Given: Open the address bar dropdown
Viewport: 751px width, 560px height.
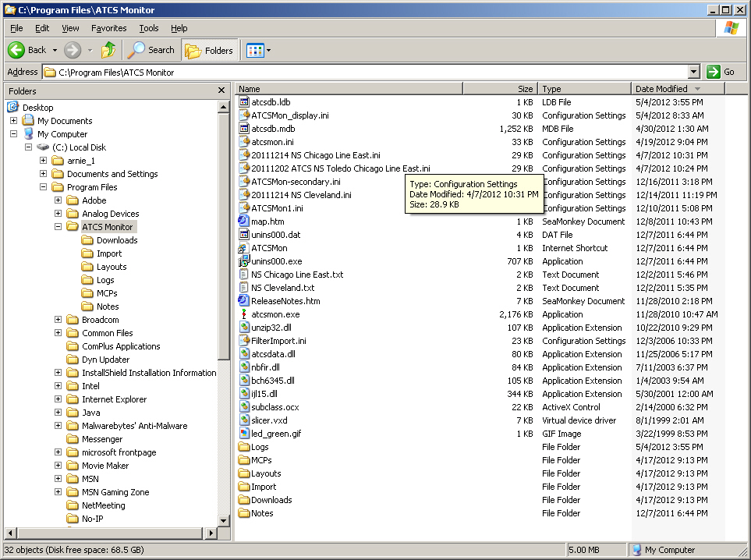Looking at the screenshot, I should (693, 71).
